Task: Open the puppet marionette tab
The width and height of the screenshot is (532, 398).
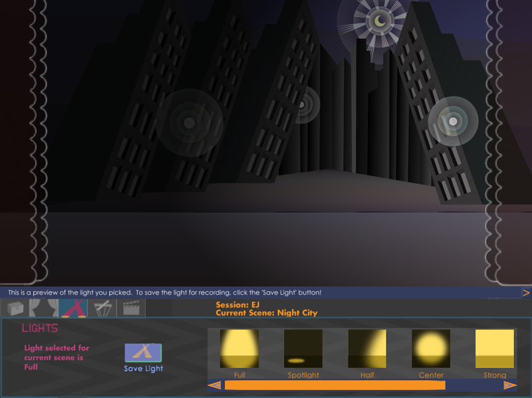Action: [102, 308]
